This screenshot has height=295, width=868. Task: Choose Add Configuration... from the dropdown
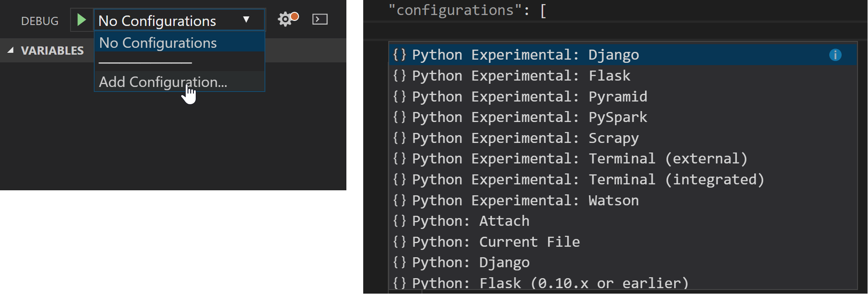(163, 82)
